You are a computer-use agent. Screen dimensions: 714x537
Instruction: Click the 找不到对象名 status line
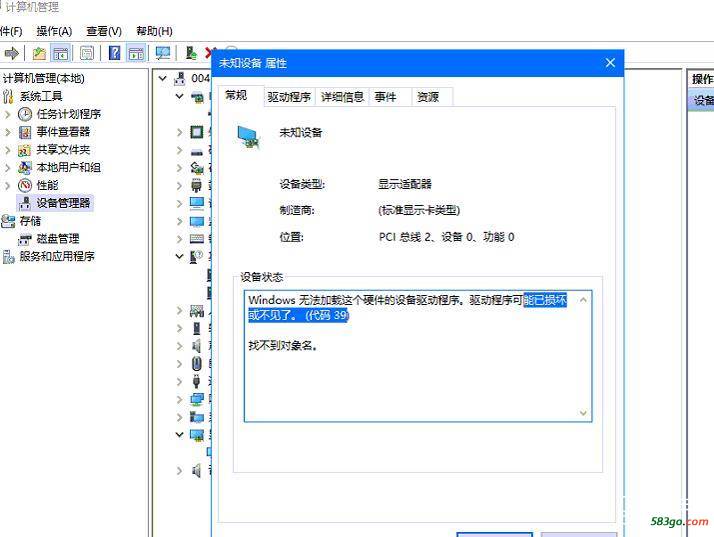282,346
